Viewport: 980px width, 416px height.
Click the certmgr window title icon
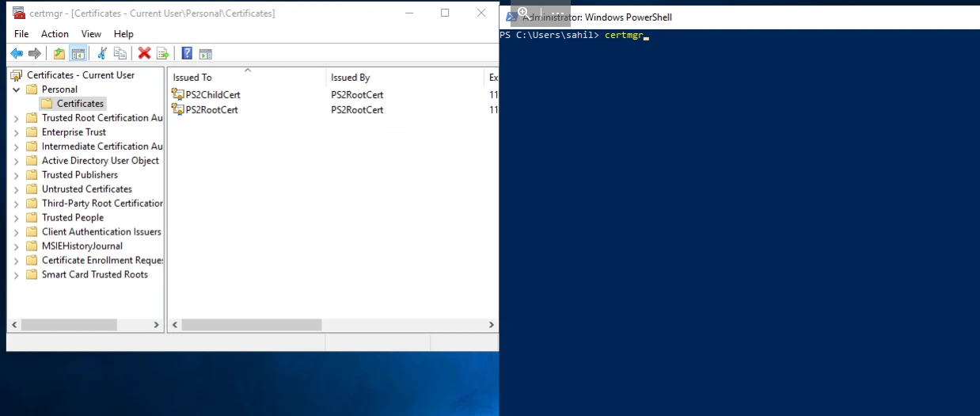[x=19, y=13]
